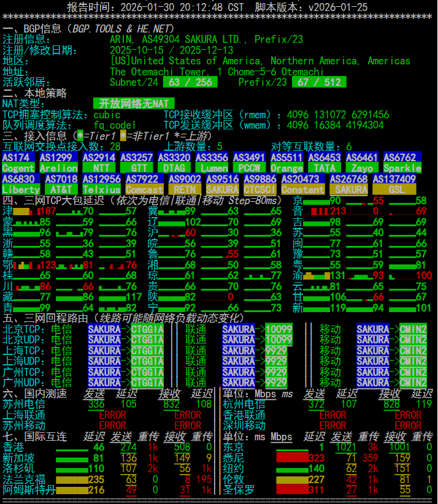Click the address The Otemachi Tower line
The width and height of the screenshot is (438, 504).
coord(217,71)
